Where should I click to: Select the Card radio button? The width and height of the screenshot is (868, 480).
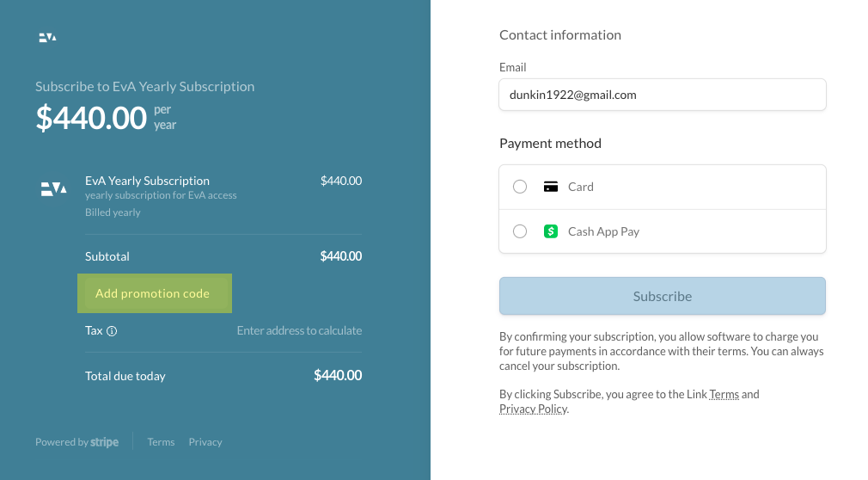(x=520, y=187)
